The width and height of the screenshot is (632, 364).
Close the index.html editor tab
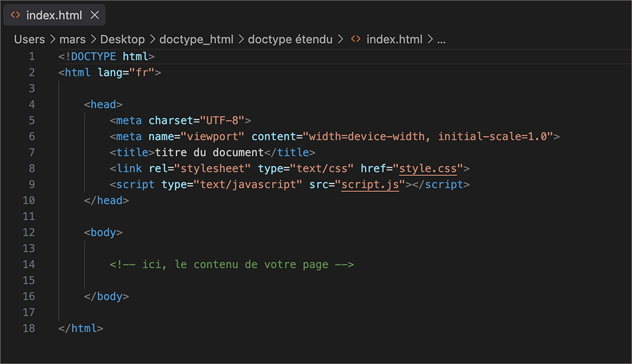click(95, 15)
